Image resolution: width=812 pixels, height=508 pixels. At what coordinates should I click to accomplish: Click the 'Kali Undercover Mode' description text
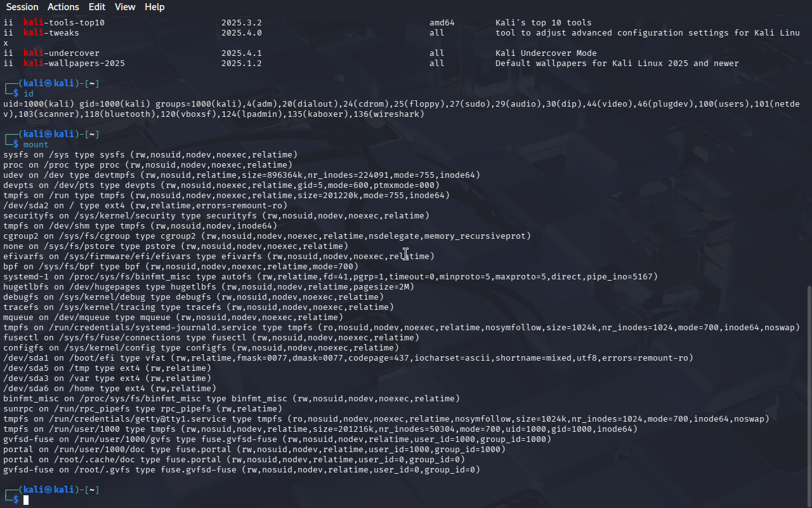tap(546, 53)
